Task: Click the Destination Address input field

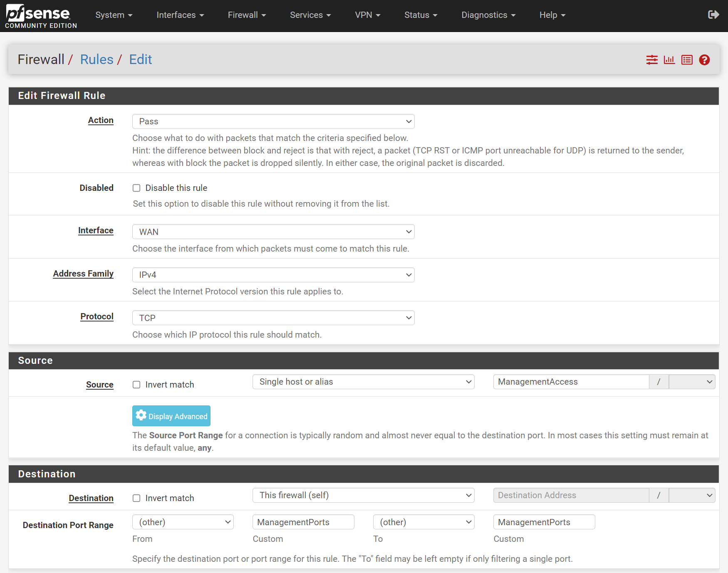Action: pos(571,495)
